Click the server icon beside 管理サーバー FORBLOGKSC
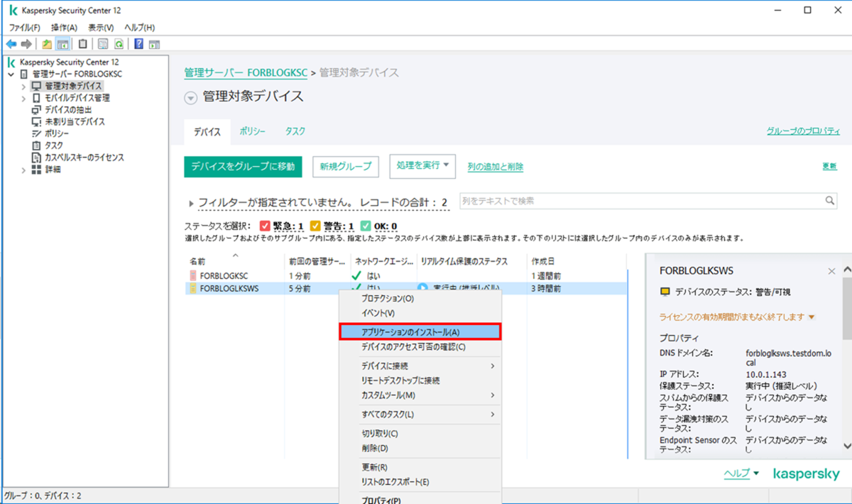Viewport: 852px width, 504px height. click(x=24, y=74)
